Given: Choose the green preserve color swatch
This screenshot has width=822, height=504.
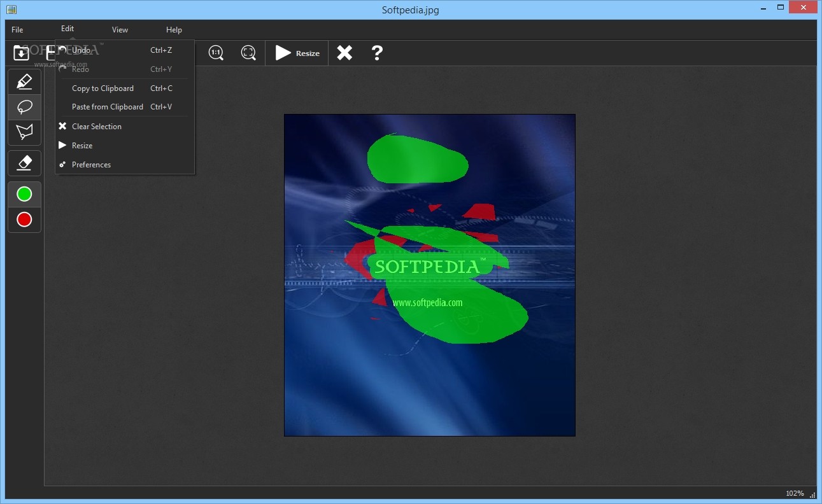Looking at the screenshot, I should pos(24,194).
